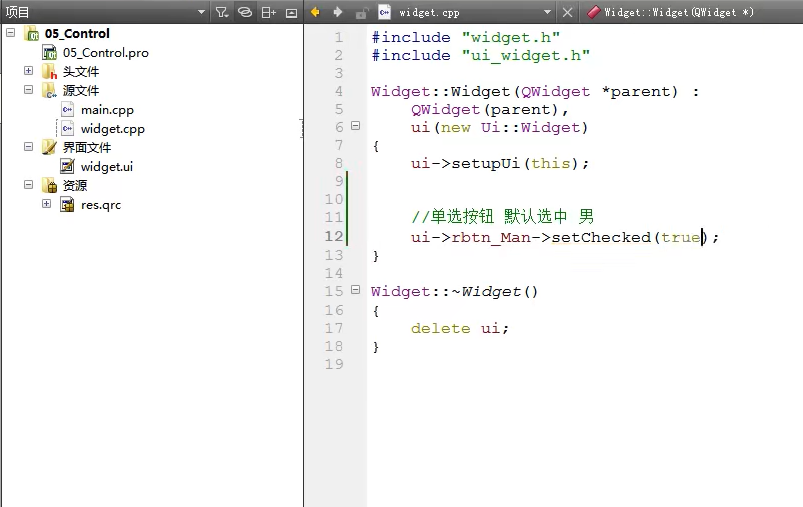Click the headers folder icon

(50, 72)
